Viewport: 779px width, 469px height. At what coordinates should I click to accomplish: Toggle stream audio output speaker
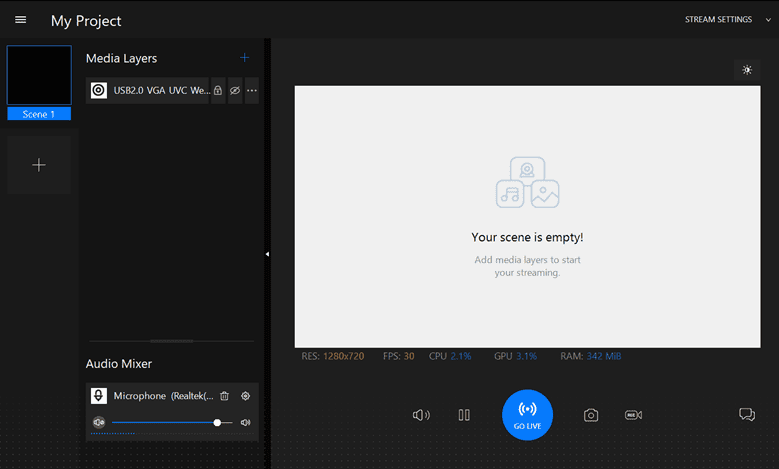pyautogui.click(x=421, y=415)
